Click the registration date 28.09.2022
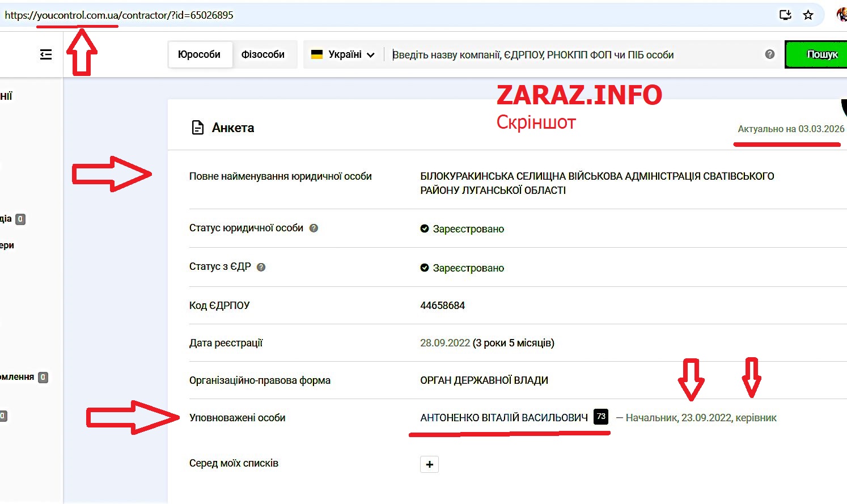Image resolution: width=847 pixels, height=504 pixels. [x=444, y=343]
